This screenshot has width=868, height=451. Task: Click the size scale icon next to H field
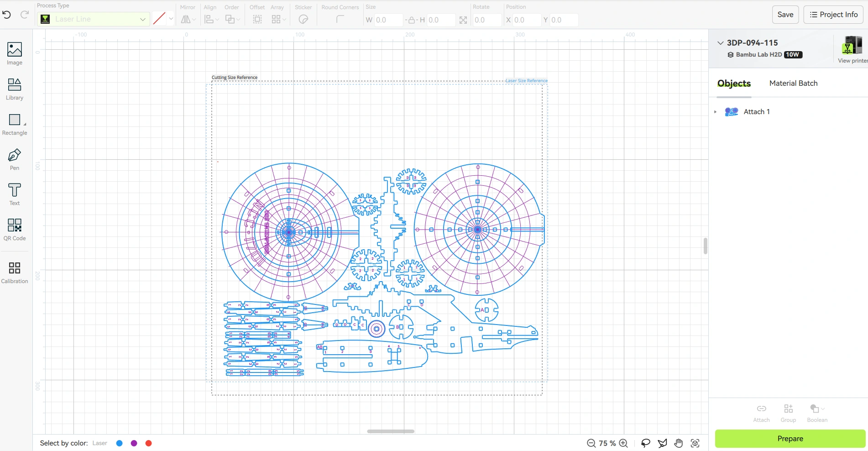[x=463, y=20]
